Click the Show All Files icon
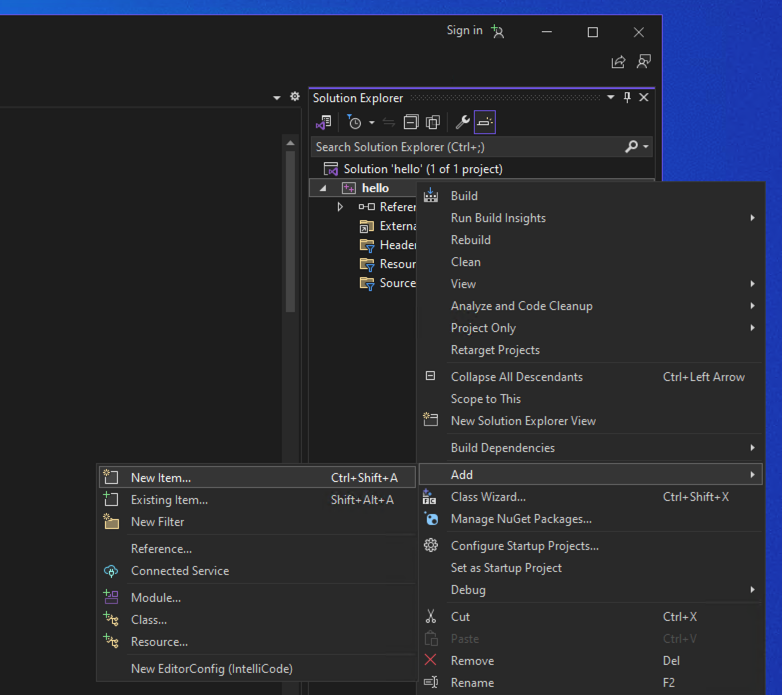 point(433,122)
